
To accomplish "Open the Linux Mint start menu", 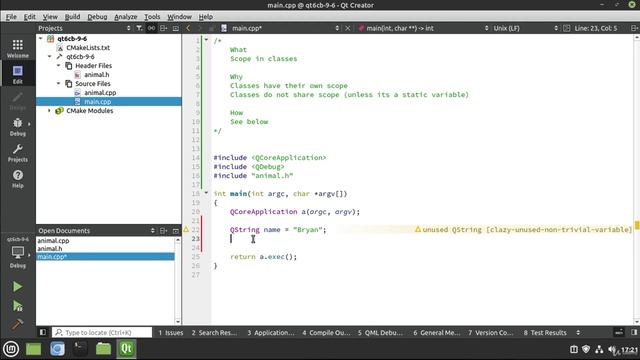I will pos(11,349).
